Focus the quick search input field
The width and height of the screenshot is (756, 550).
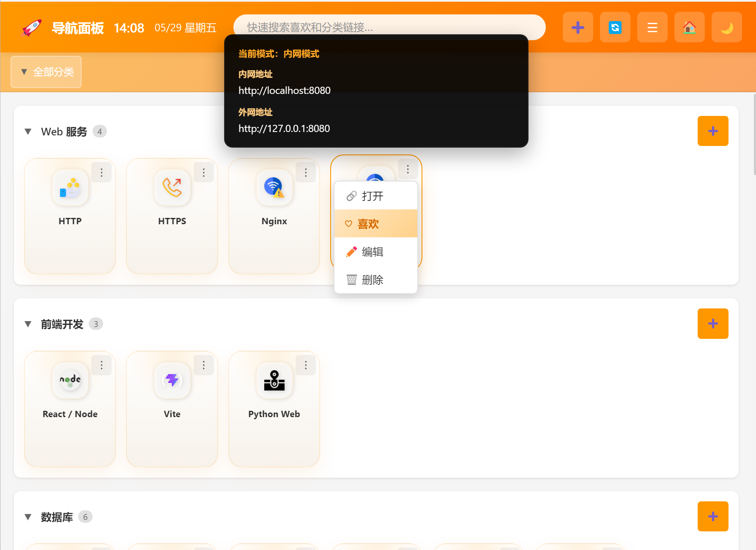tap(389, 27)
